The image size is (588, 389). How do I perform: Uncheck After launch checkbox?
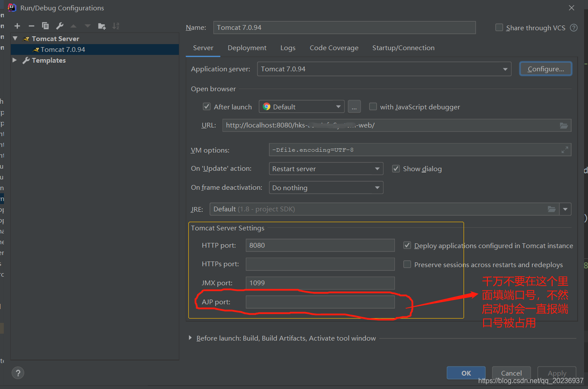click(207, 107)
